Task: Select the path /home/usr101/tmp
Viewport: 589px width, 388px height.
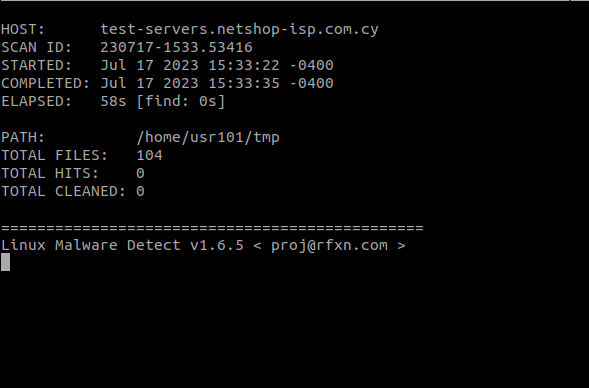Action: click(208, 137)
